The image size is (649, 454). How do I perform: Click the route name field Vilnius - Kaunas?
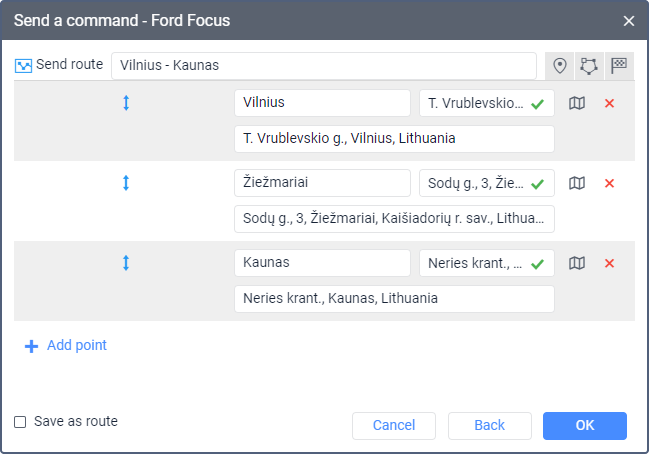324,65
